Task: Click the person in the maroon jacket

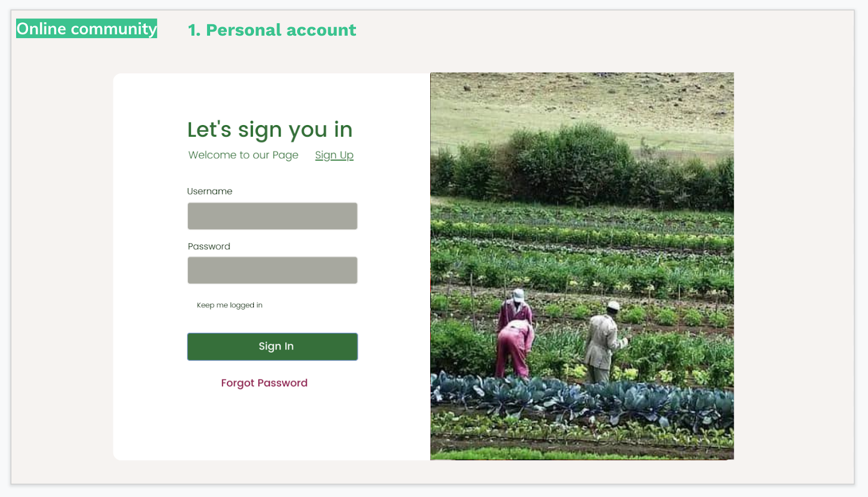Action: tap(515, 309)
